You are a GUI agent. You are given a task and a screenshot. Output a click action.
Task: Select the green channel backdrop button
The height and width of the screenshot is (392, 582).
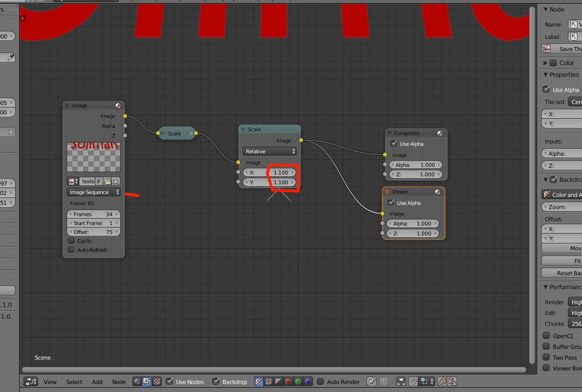[298, 382]
